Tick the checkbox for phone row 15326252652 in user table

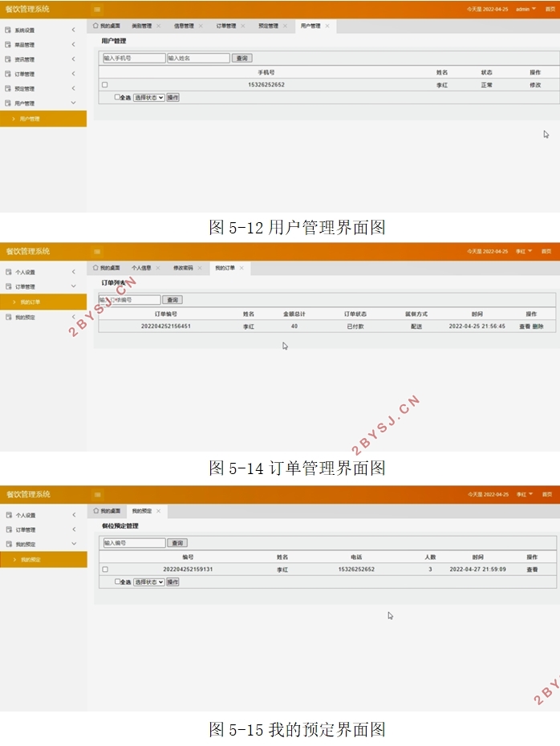104,85
